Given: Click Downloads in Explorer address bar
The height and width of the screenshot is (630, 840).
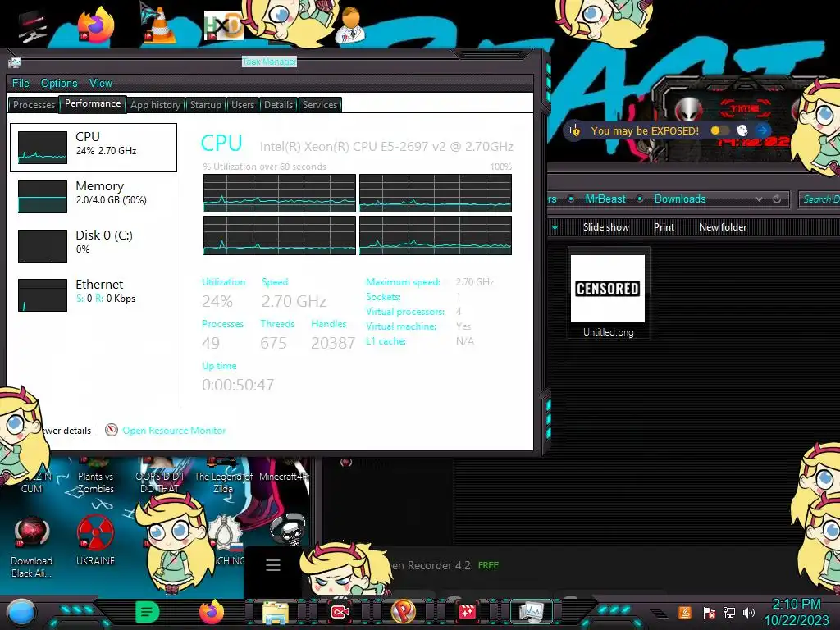Looking at the screenshot, I should (680, 199).
